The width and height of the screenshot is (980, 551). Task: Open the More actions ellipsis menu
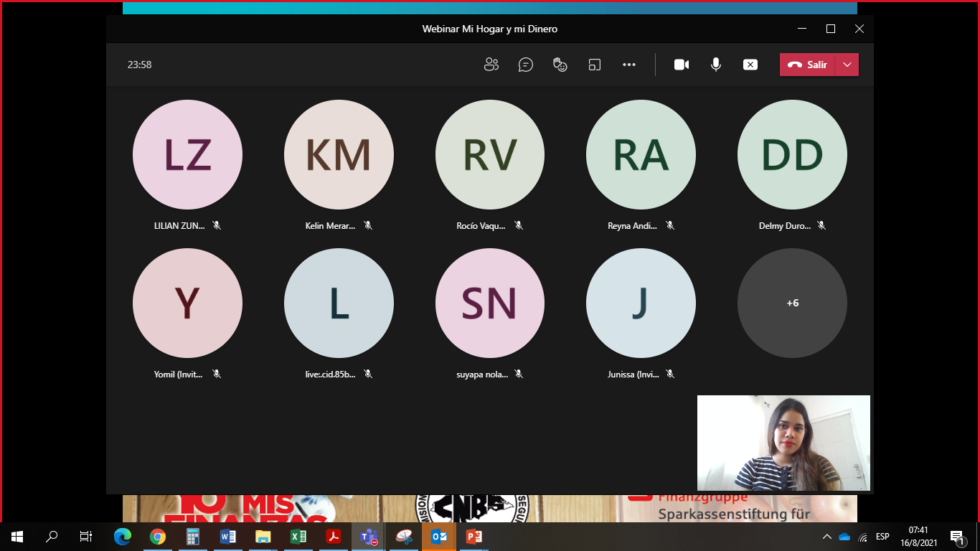tap(629, 65)
